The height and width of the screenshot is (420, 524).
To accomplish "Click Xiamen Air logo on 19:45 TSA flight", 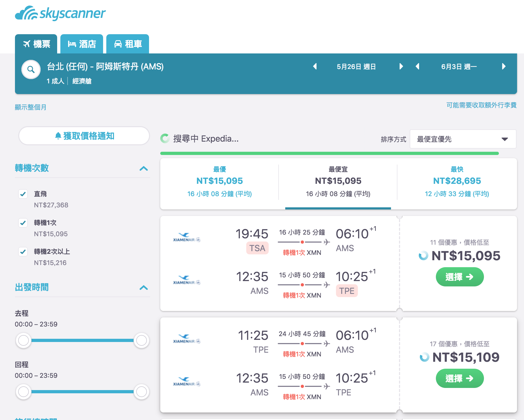I will tap(187, 237).
